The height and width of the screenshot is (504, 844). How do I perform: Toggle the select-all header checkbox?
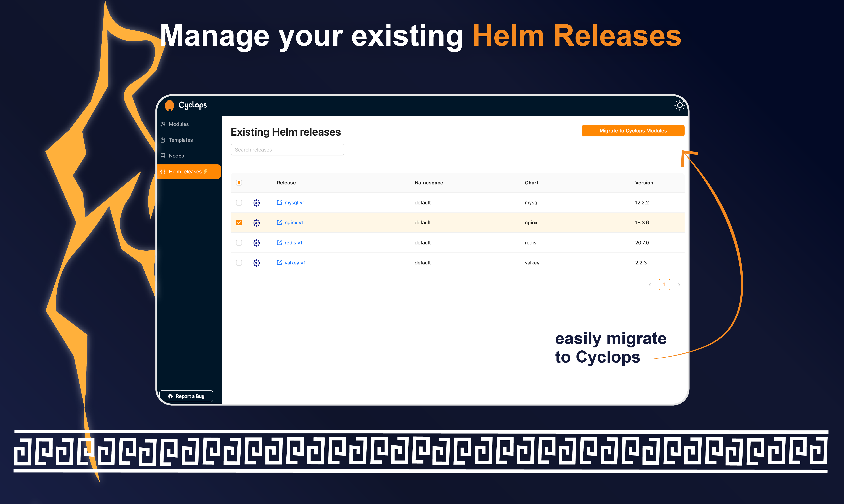coord(239,183)
